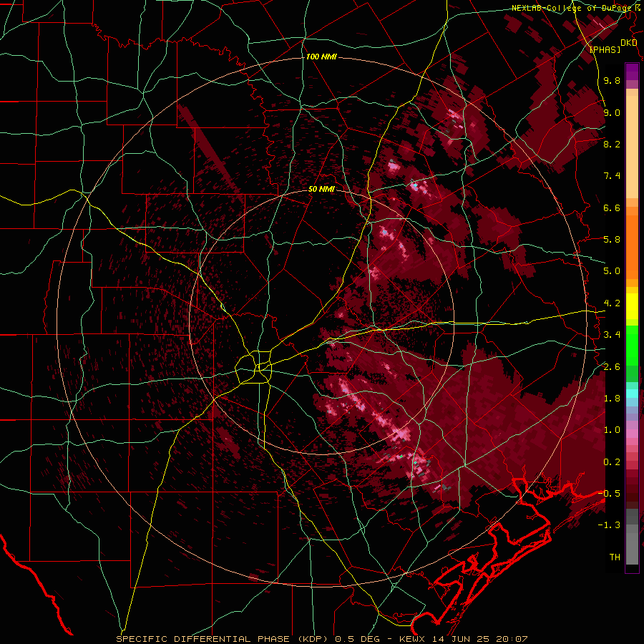Click the 14 JUN 25 date text
Viewport: 644px width, 644px height.
point(462,639)
